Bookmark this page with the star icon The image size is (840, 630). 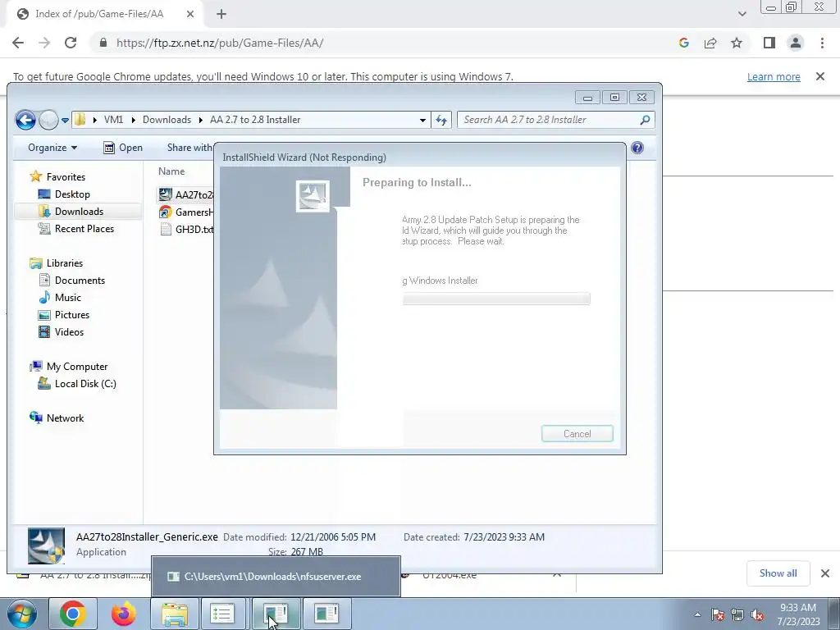pyautogui.click(x=737, y=43)
